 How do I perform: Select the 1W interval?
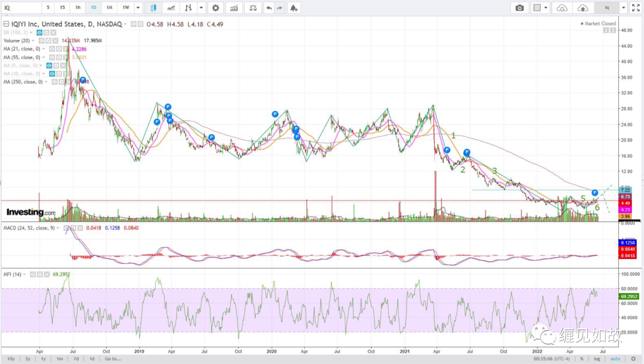126,8
